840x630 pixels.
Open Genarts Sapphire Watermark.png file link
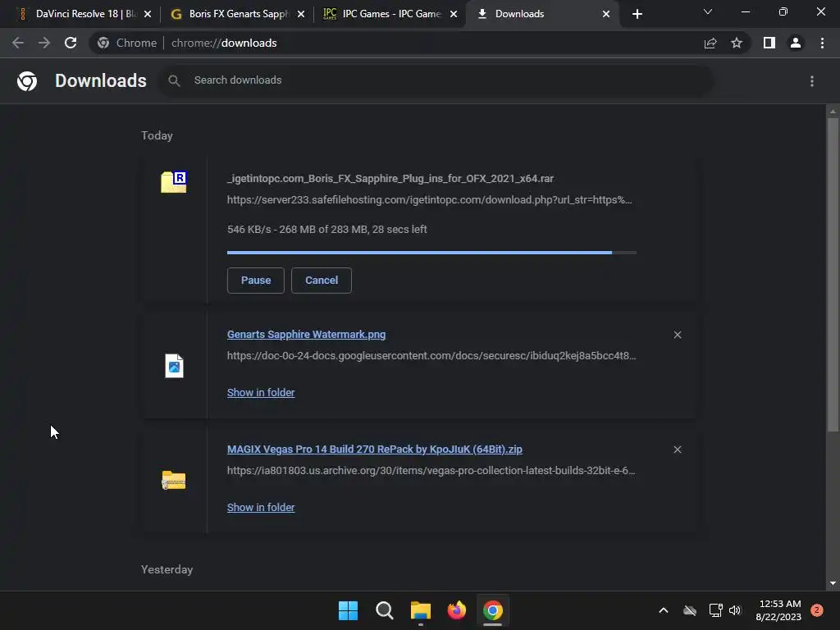[306, 335]
